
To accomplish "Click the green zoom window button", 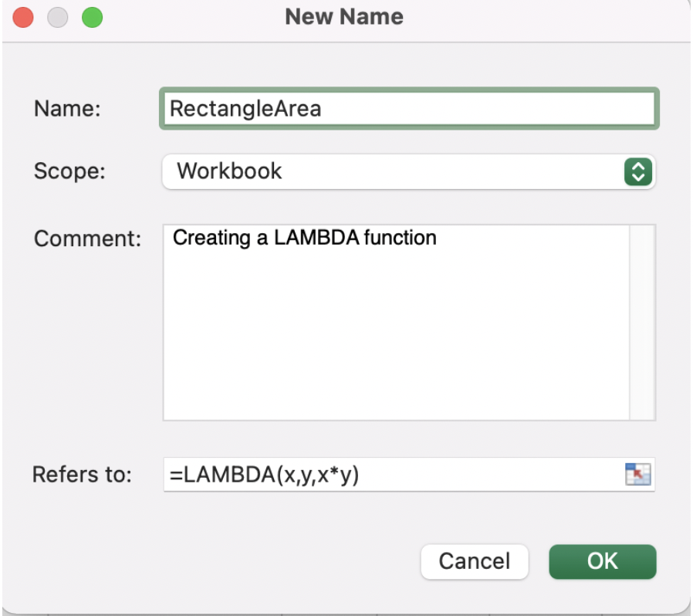I will (93, 18).
